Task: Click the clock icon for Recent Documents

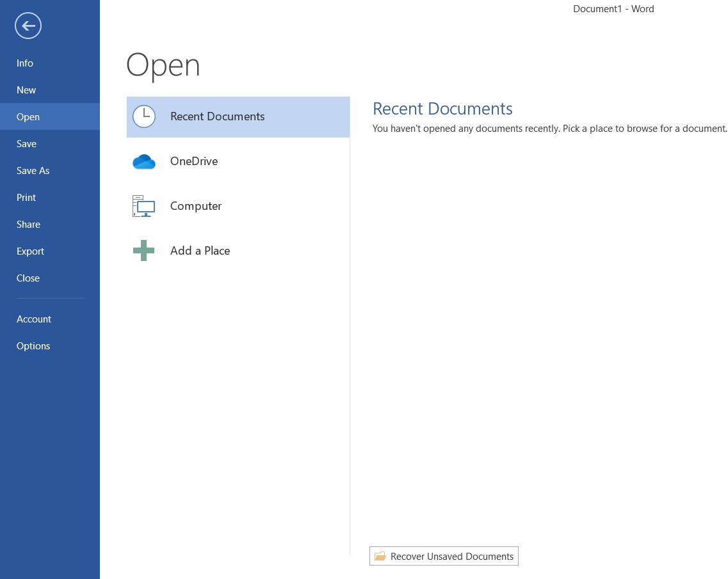Action: (x=144, y=116)
